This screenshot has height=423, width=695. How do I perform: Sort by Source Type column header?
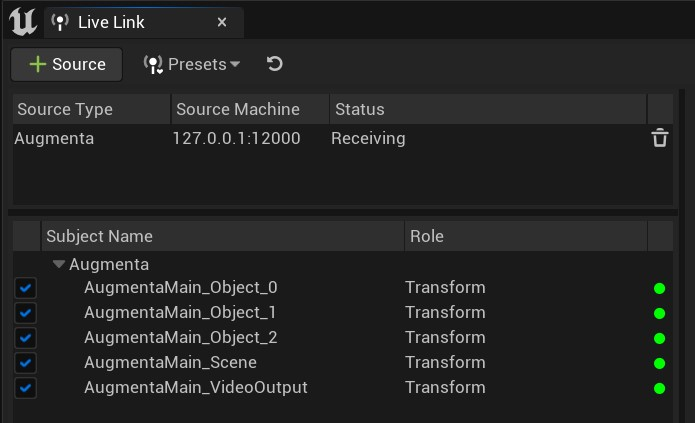91,109
